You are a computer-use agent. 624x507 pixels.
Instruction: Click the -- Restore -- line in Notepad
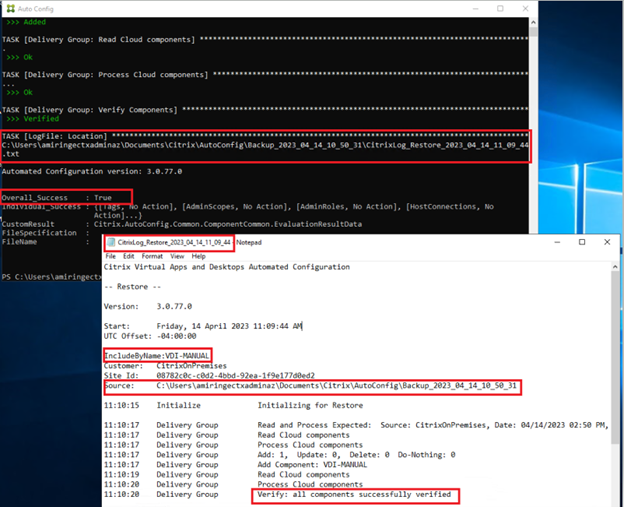(x=133, y=287)
